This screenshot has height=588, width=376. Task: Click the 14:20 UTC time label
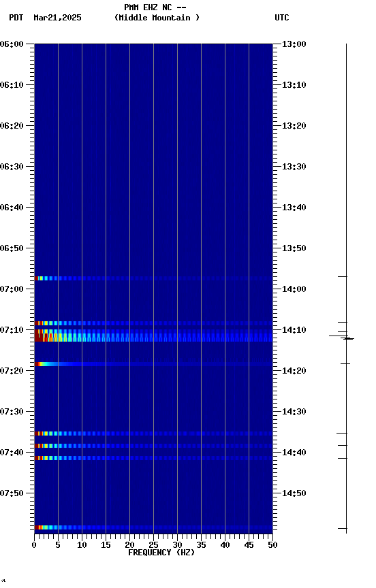(x=294, y=371)
